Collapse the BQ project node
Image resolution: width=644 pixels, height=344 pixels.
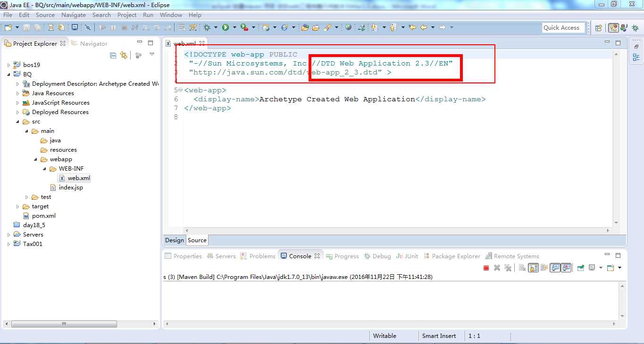(8, 74)
